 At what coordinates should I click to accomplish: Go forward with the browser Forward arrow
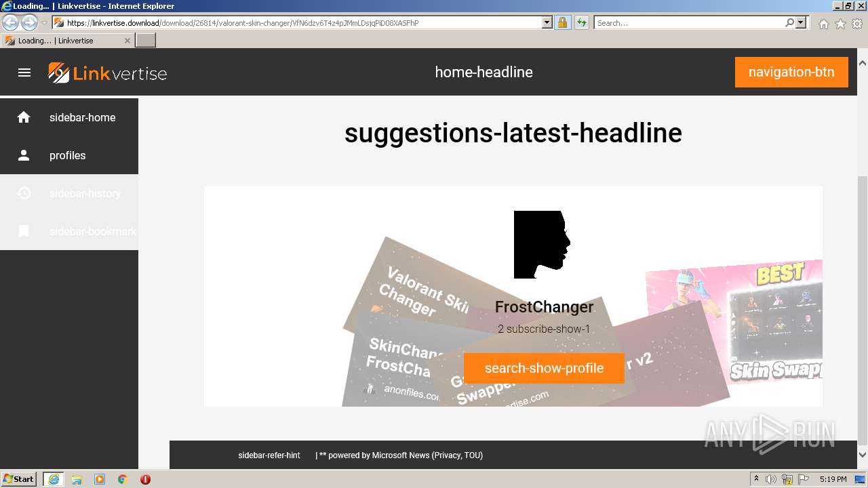pyautogui.click(x=29, y=22)
